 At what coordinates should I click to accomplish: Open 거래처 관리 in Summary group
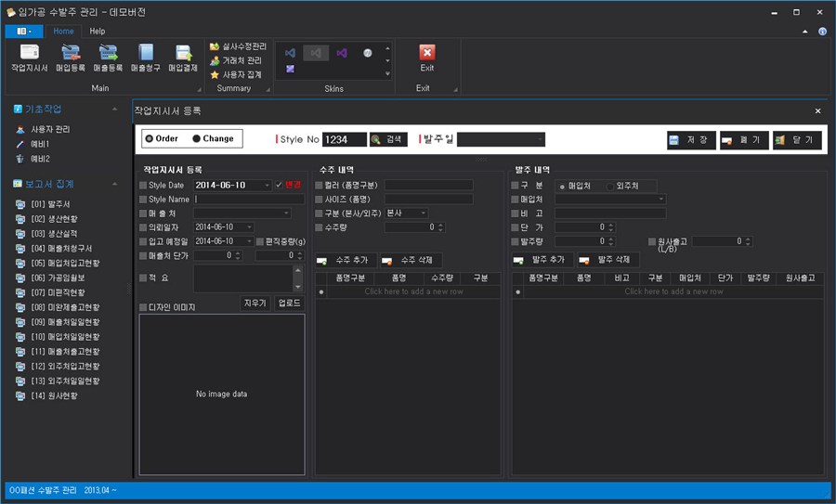236,60
